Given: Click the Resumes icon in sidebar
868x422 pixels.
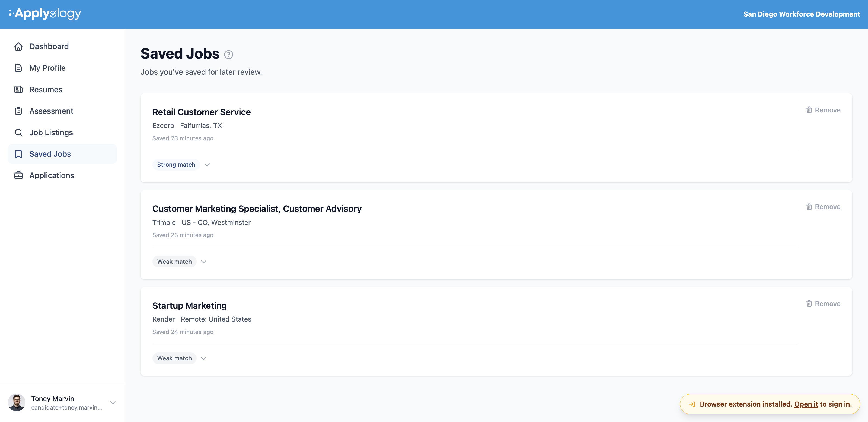Looking at the screenshot, I should [x=18, y=89].
